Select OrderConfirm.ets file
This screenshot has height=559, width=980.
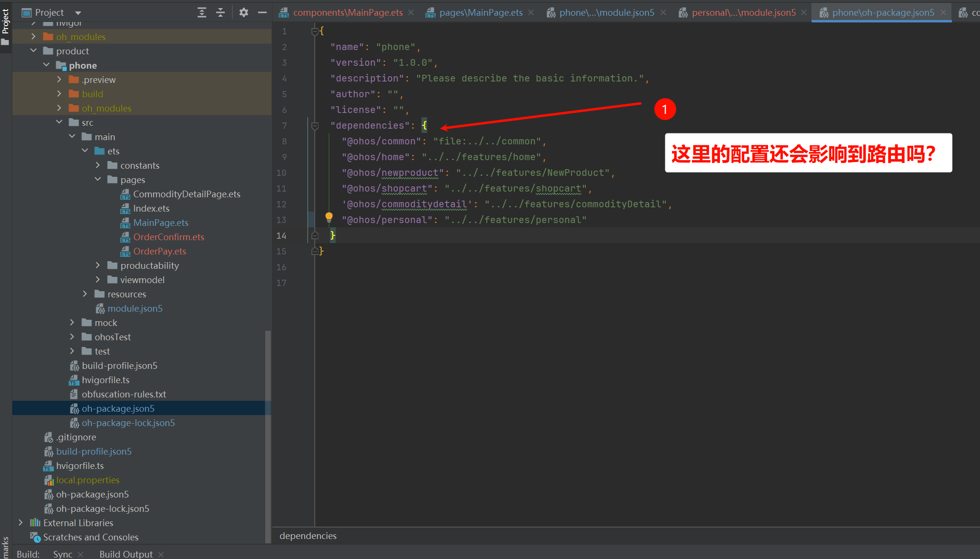coord(169,237)
